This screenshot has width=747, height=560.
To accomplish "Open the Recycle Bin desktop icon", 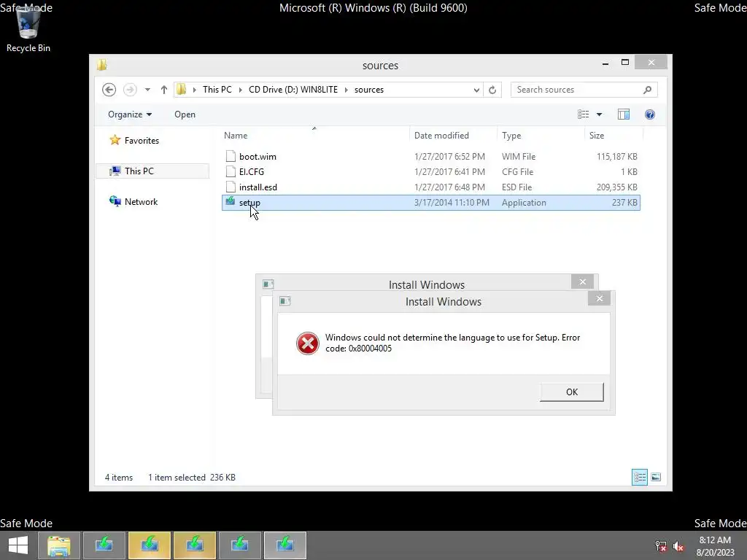I will [x=28, y=28].
